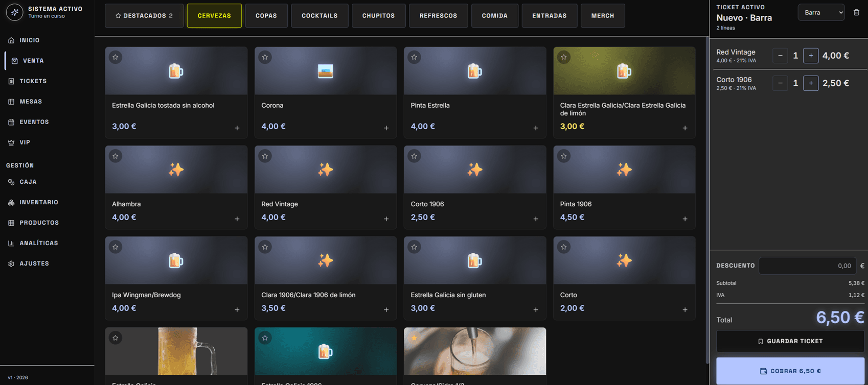Increase Red Vintage quantity in ticket
Screen dimensions: 868x385
coord(811,56)
